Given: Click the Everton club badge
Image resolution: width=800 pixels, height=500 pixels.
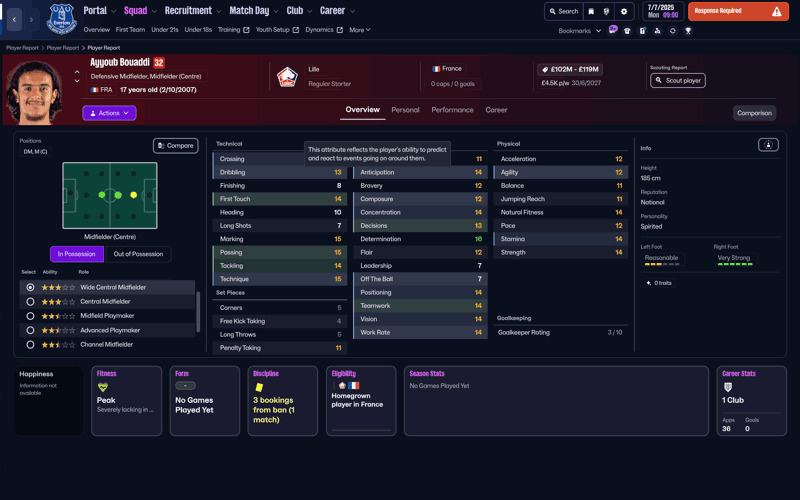Looking at the screenshot, I should click(x=61, y=18).
